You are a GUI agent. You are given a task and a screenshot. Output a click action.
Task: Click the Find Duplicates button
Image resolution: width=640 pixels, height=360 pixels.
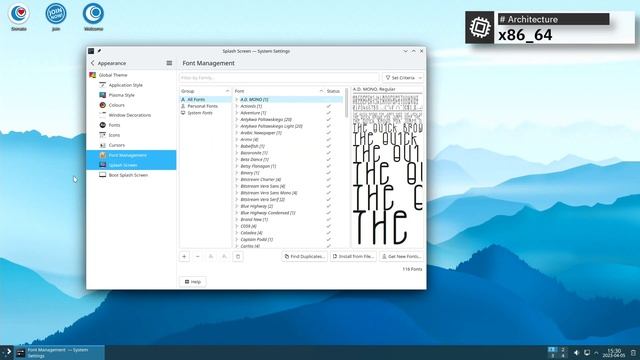304,256
